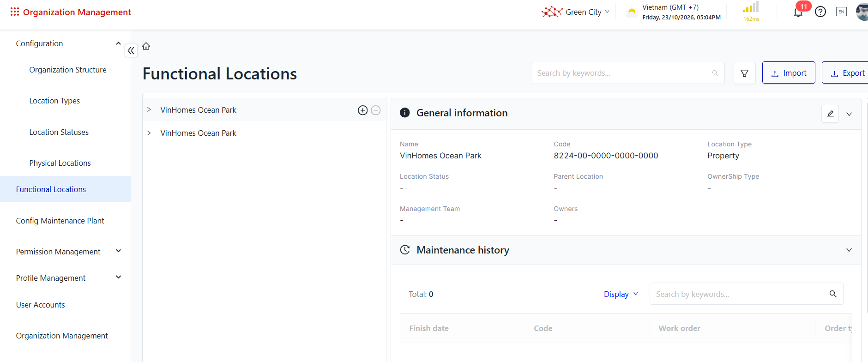Collapse the Maintenance history panel
Screen dimensions: 868x362
pos(849,250)
